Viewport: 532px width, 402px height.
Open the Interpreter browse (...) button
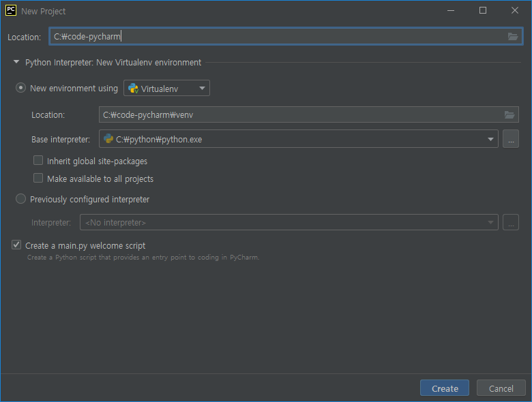pos(511,222)
